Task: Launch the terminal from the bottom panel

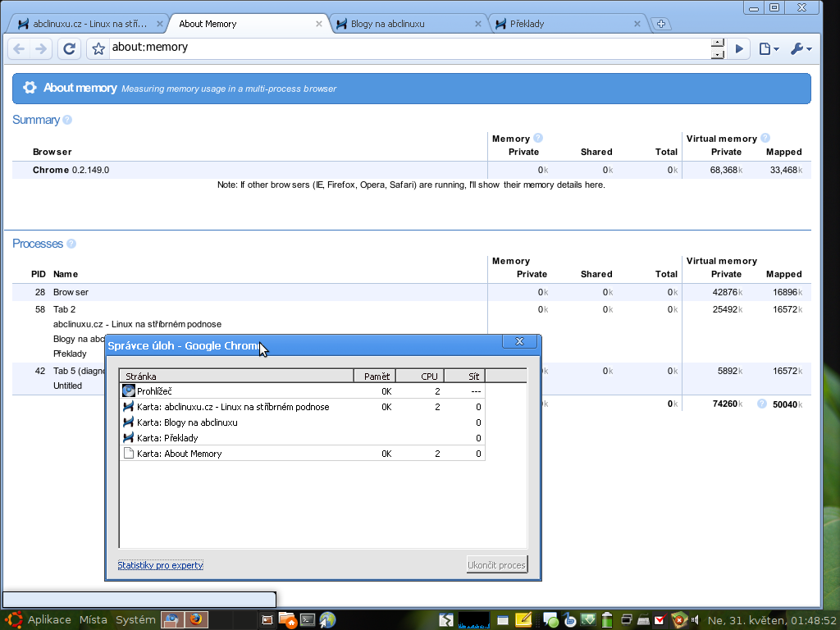Action: pos(308,620)
